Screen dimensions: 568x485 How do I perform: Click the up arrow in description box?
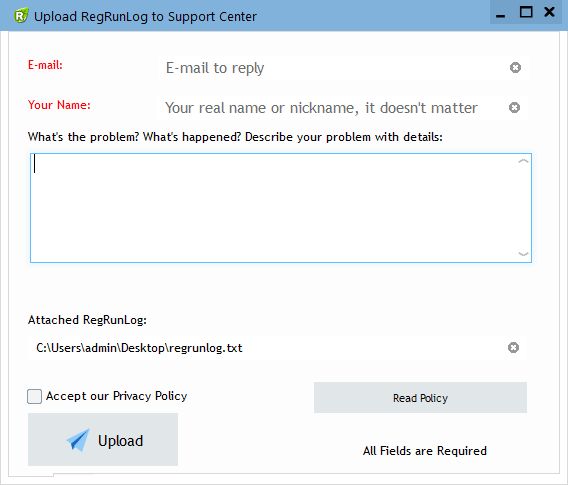(x=523, y=162)
